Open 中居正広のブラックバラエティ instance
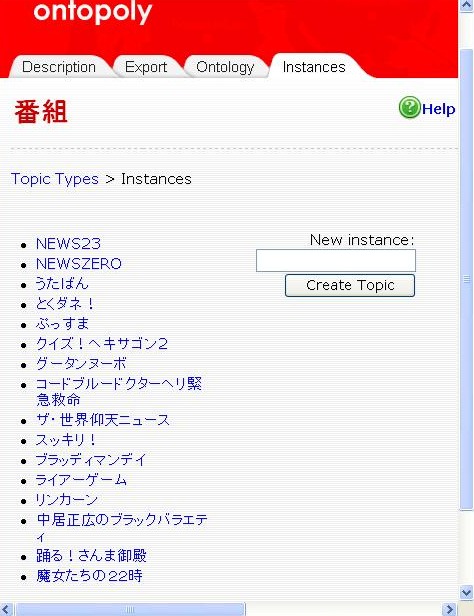This screenshot has height=616, width=474. pyautogui.click(x=122, y=528)
